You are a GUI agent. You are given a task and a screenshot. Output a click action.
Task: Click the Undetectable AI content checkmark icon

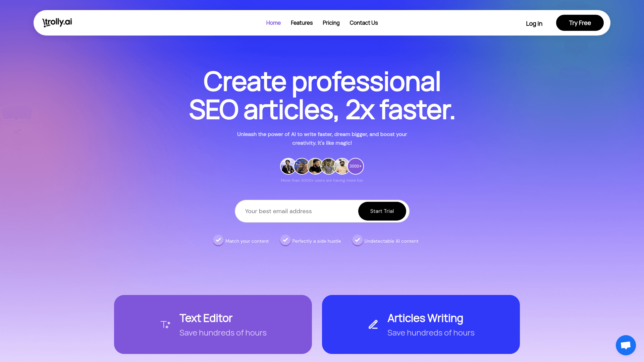(x=357, y=240)
